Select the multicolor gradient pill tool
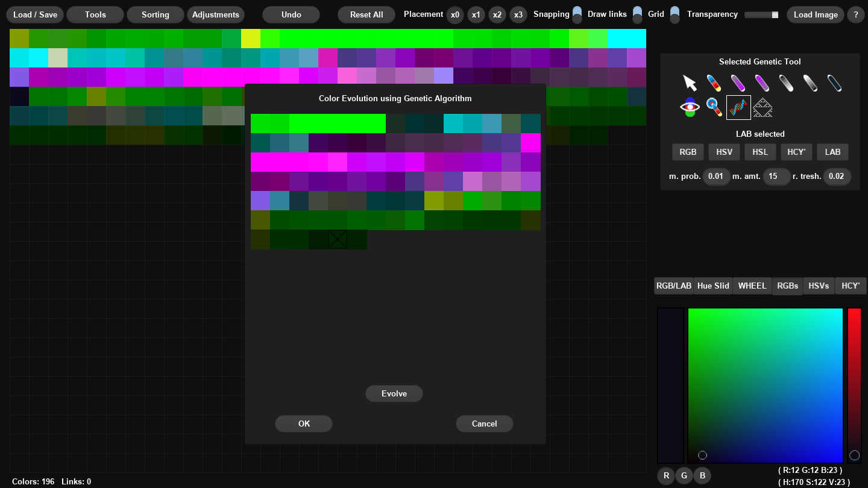The height and width of the screenshot is (488, 868). coord(714,83)
